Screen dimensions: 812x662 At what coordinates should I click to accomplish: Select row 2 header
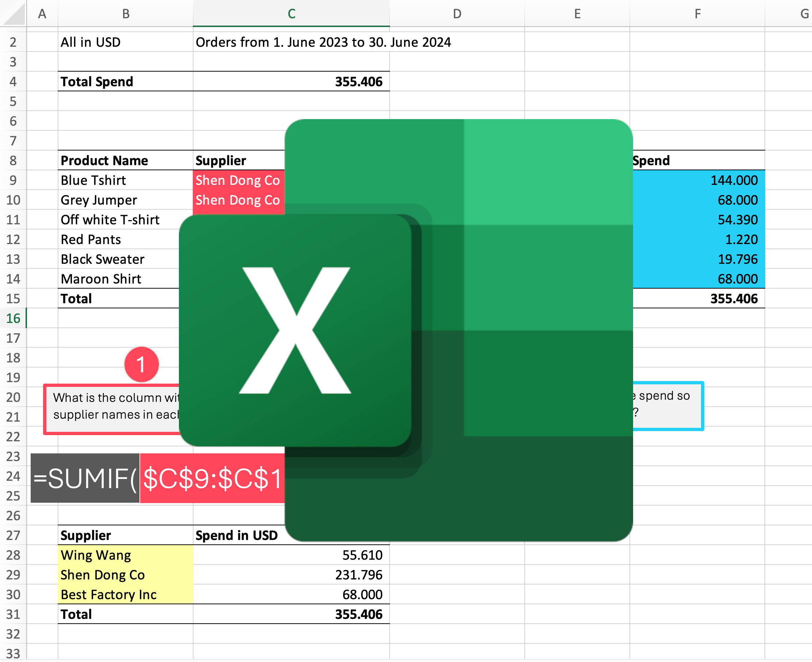(x=13, y=42)
